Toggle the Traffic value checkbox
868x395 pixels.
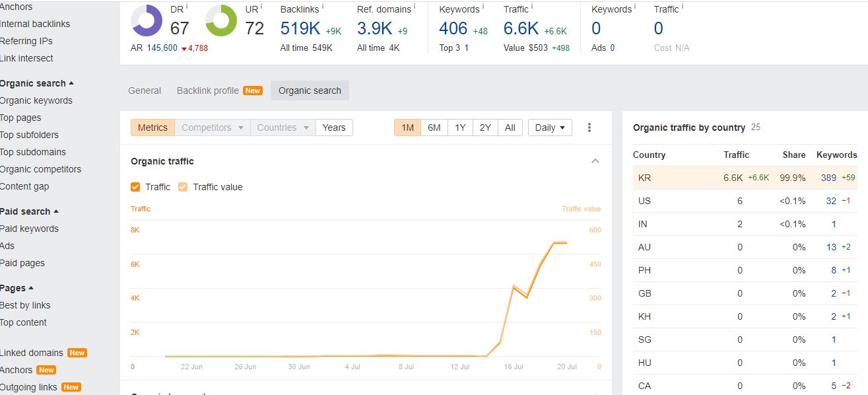(184, 187)
